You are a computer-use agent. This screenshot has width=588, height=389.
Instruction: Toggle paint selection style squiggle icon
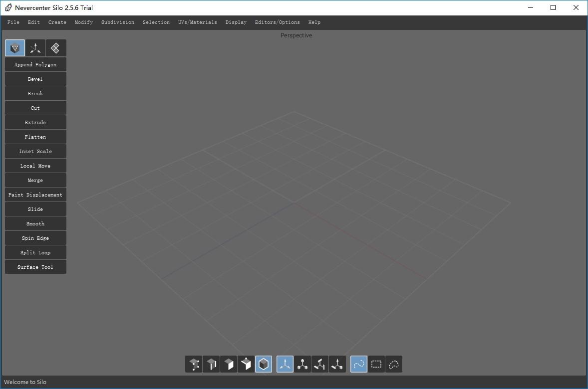point(359,364)
